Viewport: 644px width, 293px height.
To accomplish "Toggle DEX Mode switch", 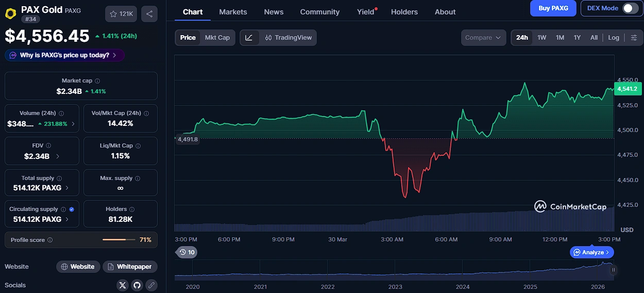I will tap(630, 8).
